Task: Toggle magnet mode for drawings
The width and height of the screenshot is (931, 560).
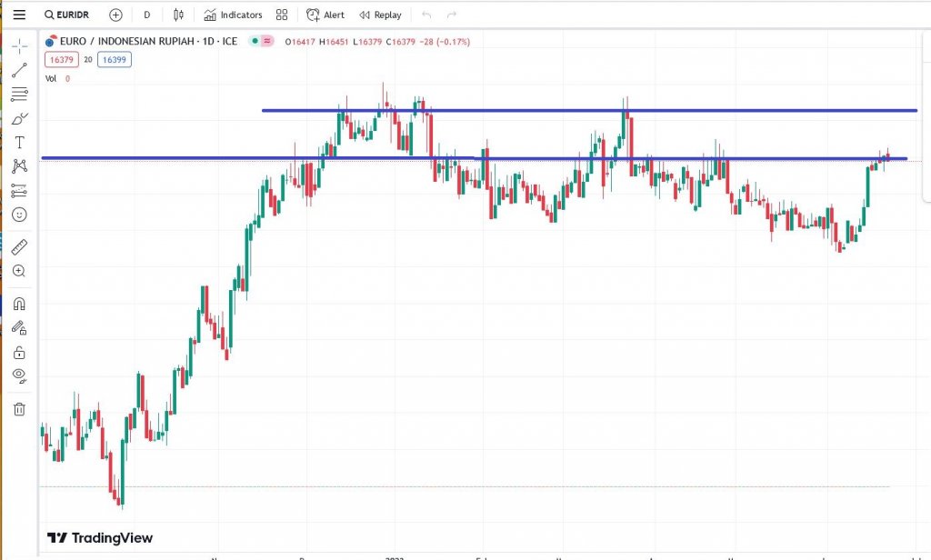Action: click(19, 304)
